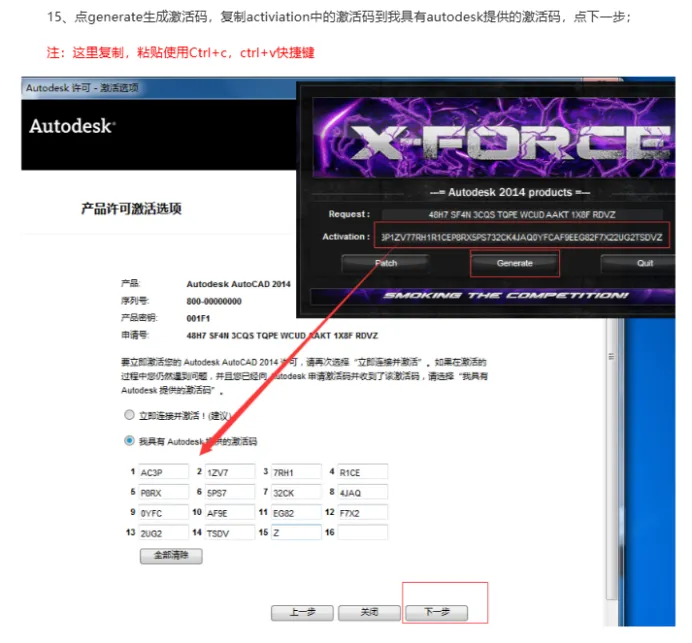Select the 立即连接并激活 radio button
The image size is (692, 643).
click(129, 415)
